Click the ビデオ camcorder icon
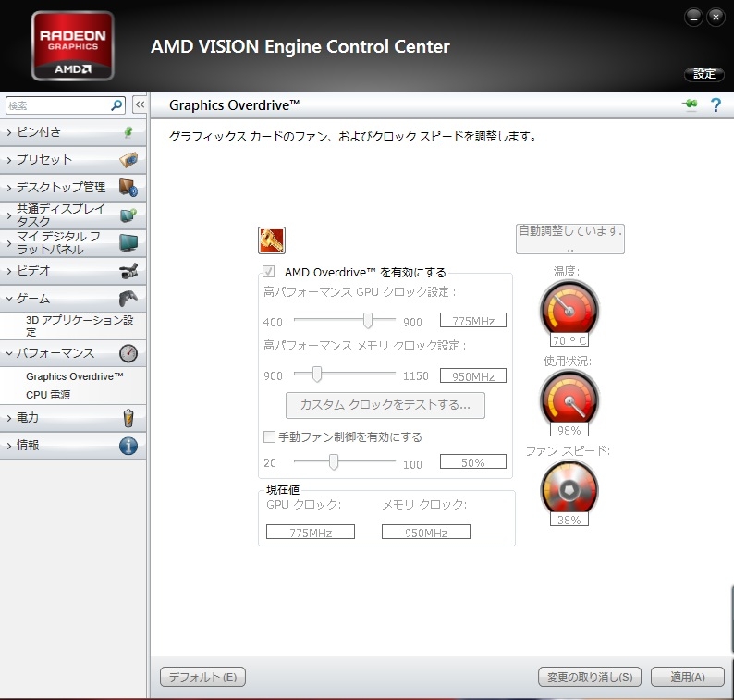The height and width of the screenshot is (700, 734). [x=128, y=271]
